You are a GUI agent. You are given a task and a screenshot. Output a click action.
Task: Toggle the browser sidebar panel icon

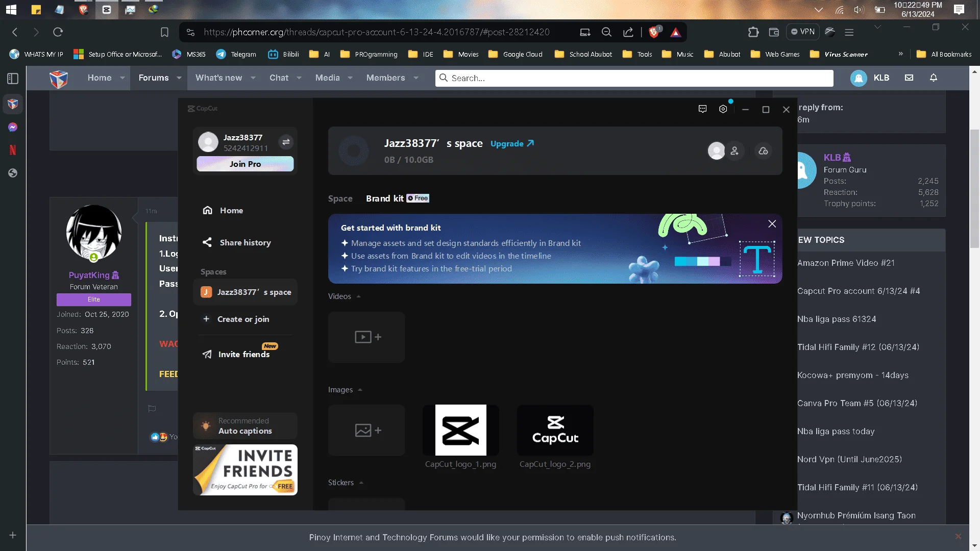pyautogui.click(x=13, y=79)
